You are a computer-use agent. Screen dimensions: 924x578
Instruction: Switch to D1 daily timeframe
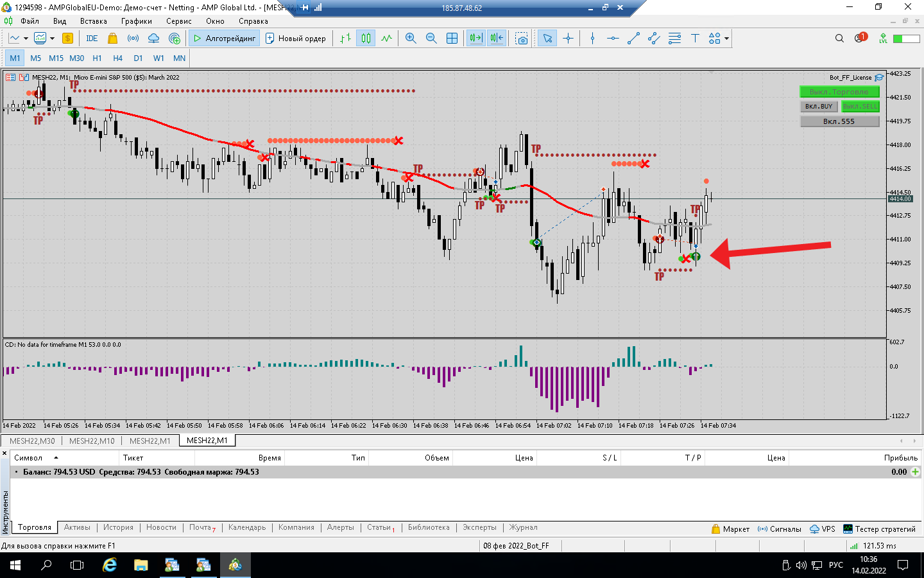(138, 58)
